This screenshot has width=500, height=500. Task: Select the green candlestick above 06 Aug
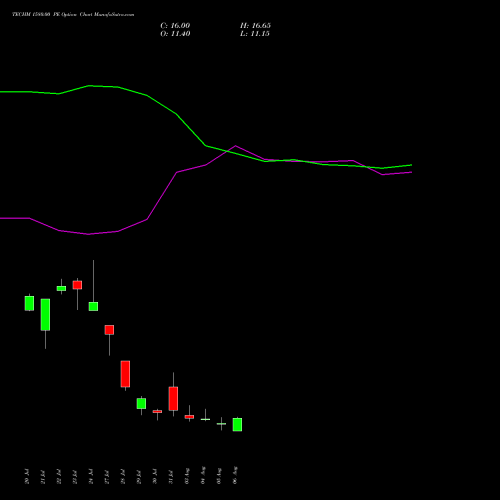click(x=237, y=424)
